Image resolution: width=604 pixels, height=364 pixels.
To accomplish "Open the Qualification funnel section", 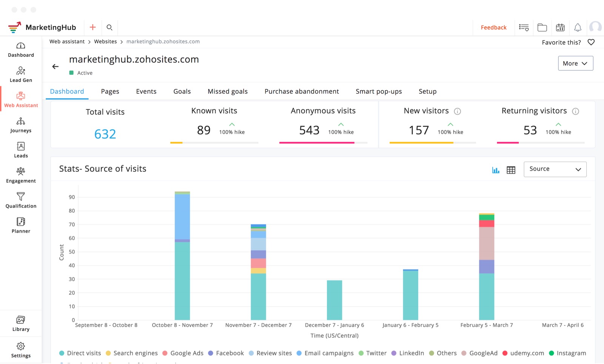I will tap(21, 200).
